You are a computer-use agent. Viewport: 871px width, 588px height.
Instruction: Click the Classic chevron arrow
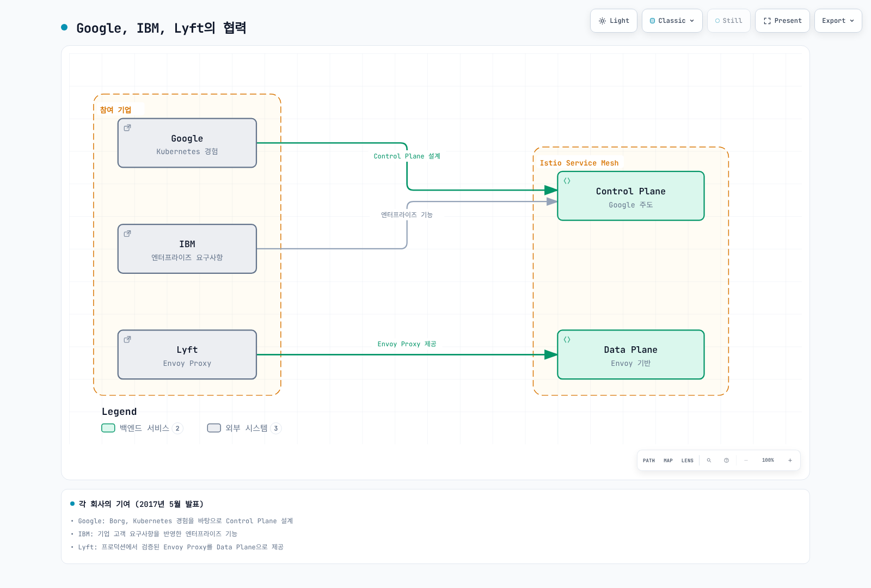click(x=692, y=21)
